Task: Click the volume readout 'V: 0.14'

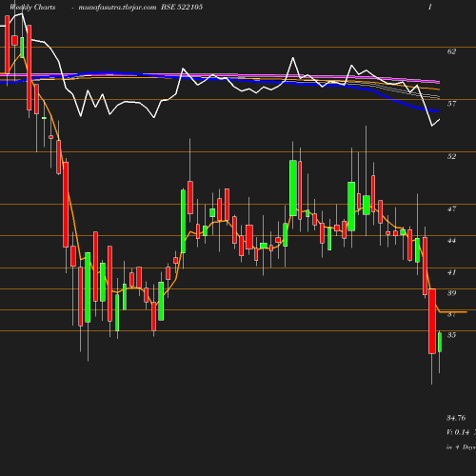Action: point(458,432)
